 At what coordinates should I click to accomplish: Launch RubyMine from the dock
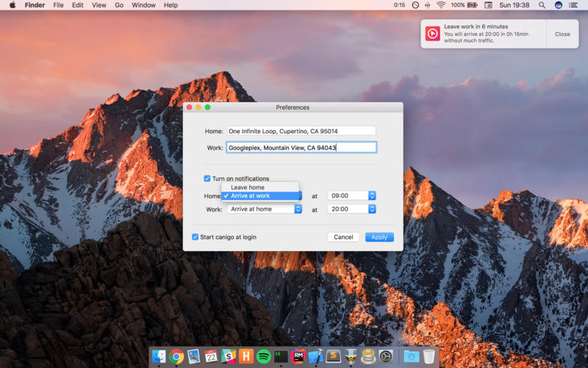[x=298, y=356]
